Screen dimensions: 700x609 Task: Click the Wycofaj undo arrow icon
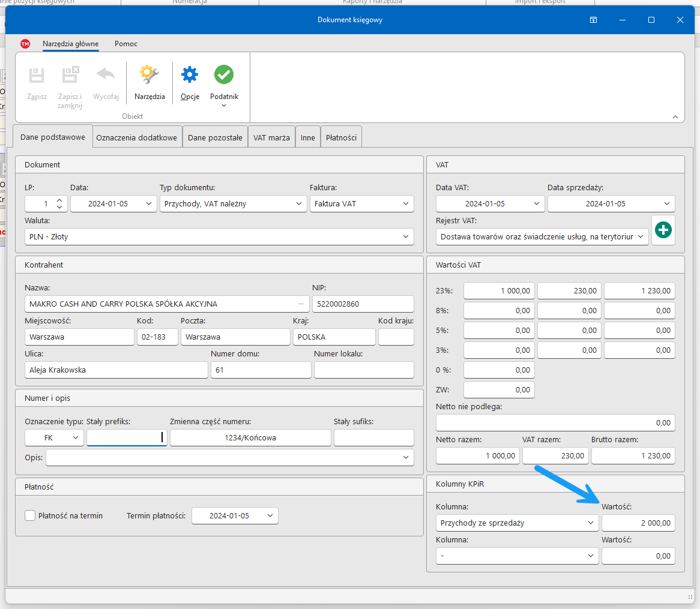point(106,75)
